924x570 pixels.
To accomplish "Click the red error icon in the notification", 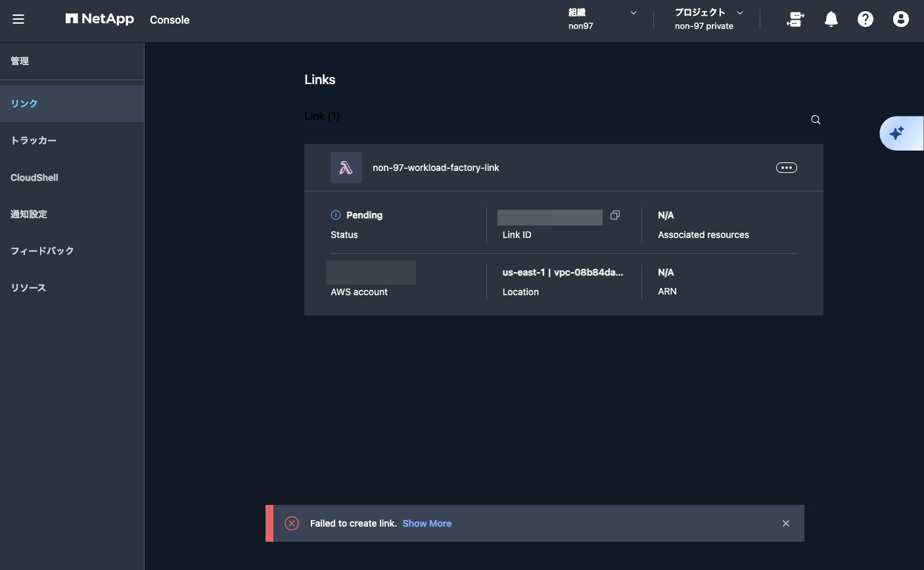I will (x=292, y=523).
